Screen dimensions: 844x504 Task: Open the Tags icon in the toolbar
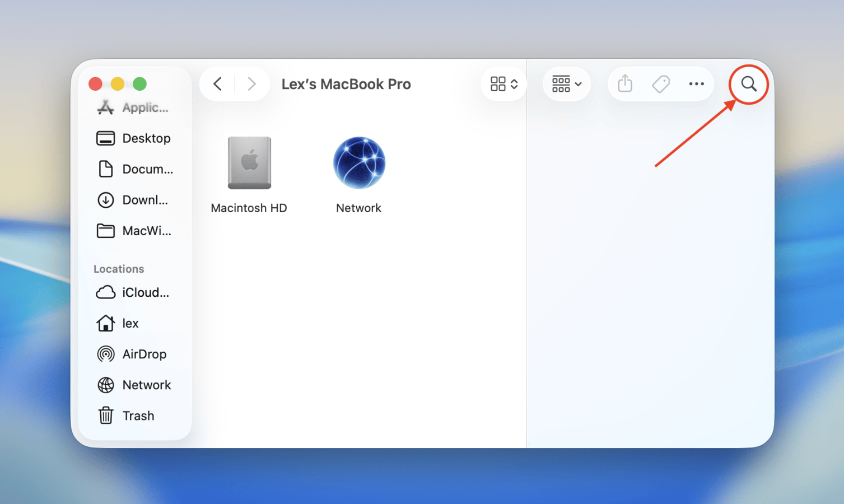tap(661, 83)
